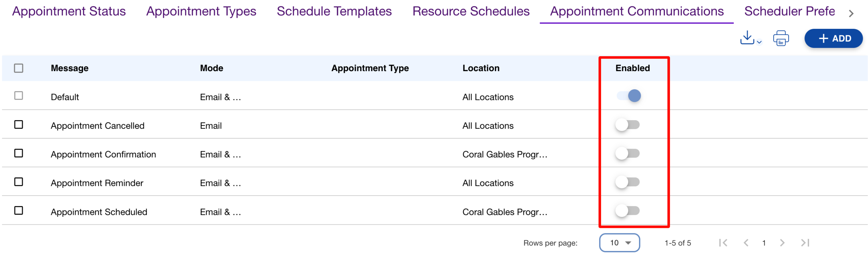This screenshot has width=868, height=257.
Task: Go to the previous page
Action: tap(746, 243)
